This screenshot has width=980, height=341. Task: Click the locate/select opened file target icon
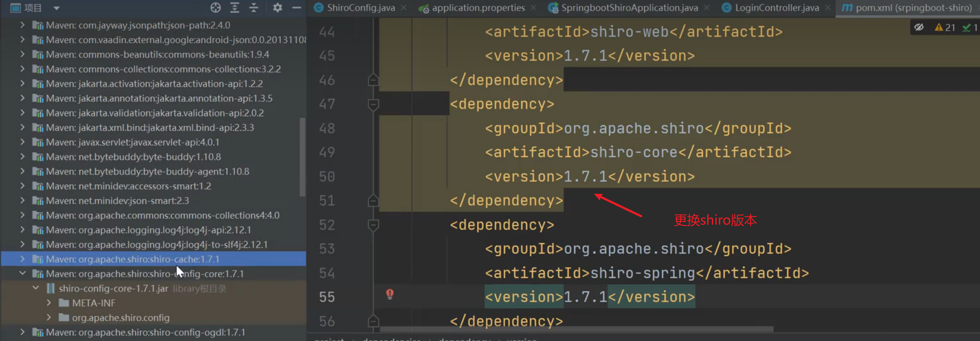click(216, 7)
